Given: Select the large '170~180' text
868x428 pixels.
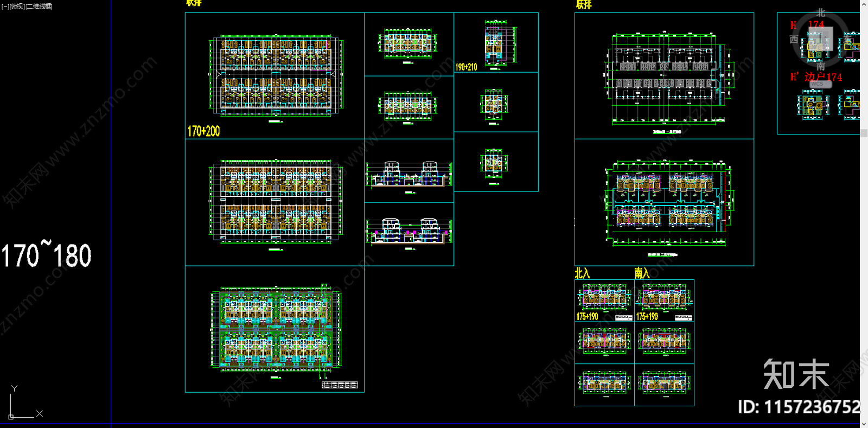Looking at the screenshot, I should tap(46, 255).
